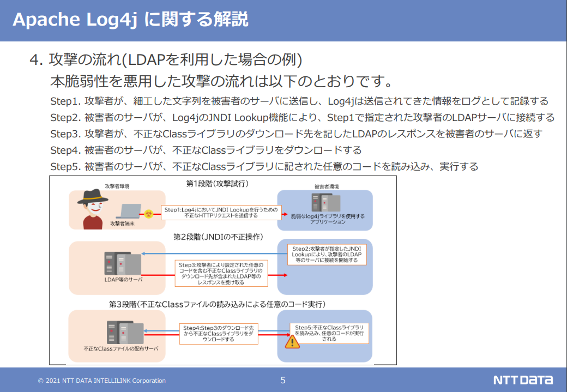The image size is (567, 392).
Task: Click the 攻撃者端末 label
Action: tap(122, 224)
